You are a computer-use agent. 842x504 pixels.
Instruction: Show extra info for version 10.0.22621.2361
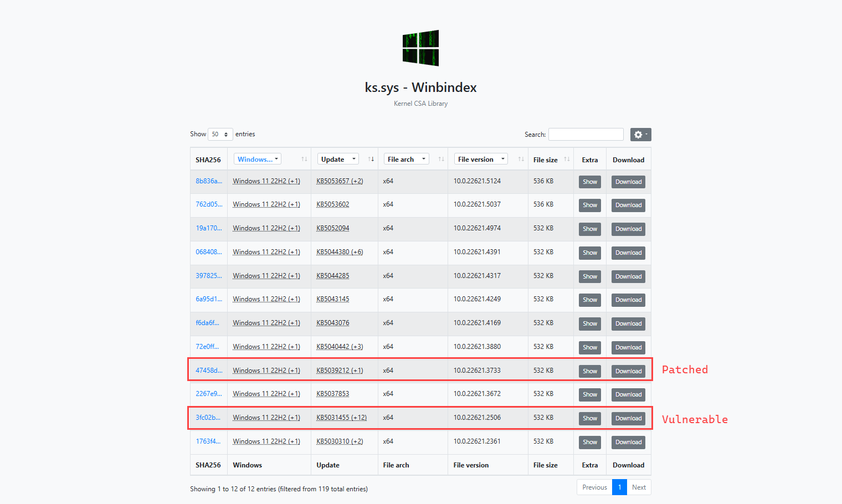(x=590, y=442)
